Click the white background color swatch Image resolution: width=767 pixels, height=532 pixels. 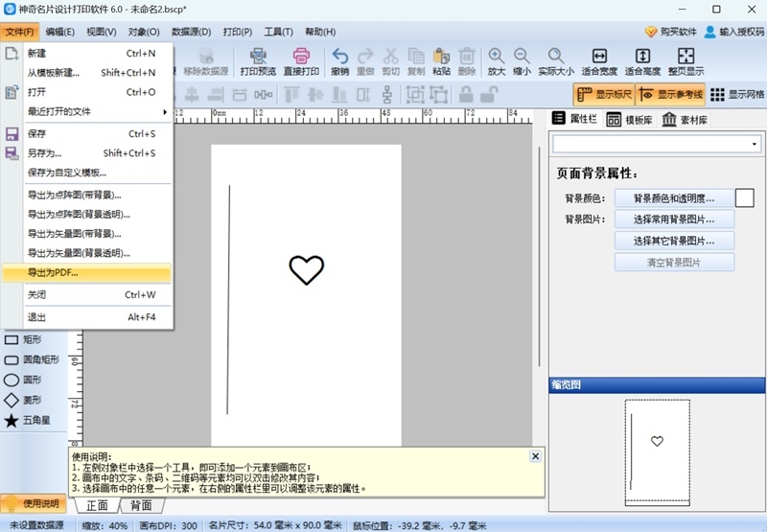click(x=745, y=198)
